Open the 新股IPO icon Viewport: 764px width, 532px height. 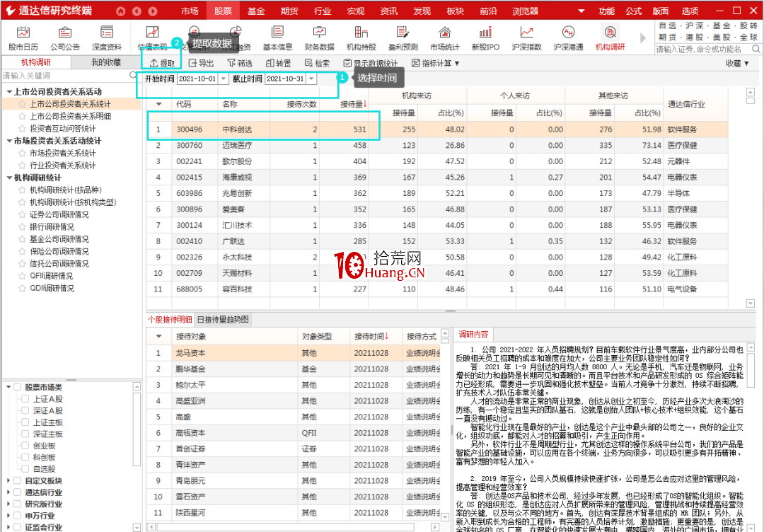pos(485,36)
